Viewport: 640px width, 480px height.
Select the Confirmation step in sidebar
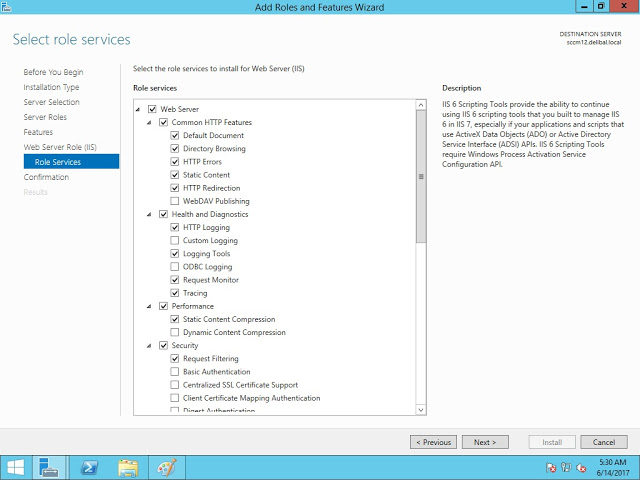click(x=46, y=177)
